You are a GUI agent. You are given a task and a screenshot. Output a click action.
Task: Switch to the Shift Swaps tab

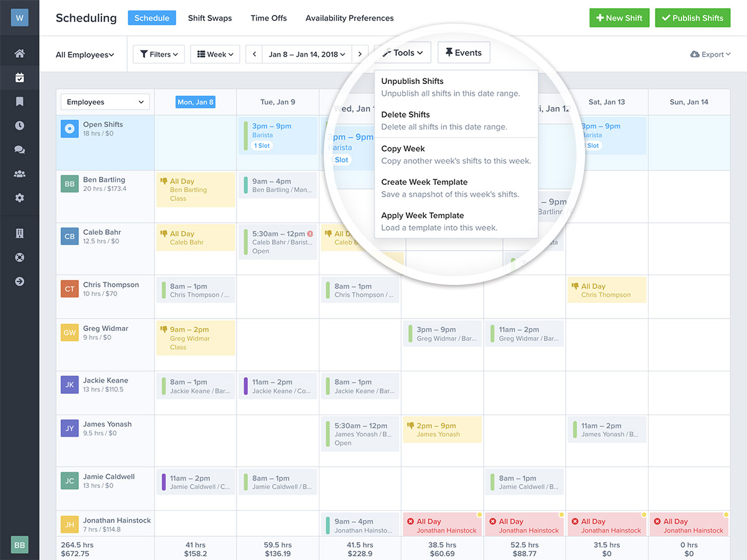(210, 18)
